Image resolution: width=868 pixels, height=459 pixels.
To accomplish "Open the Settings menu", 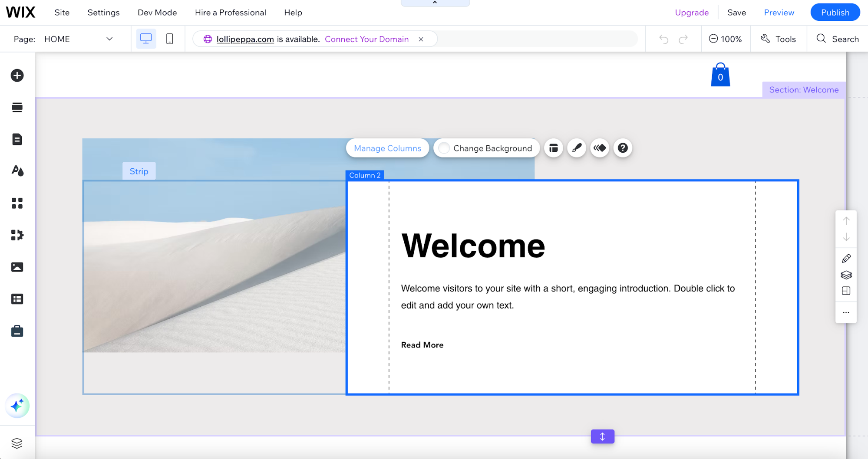I will (103, 12).
